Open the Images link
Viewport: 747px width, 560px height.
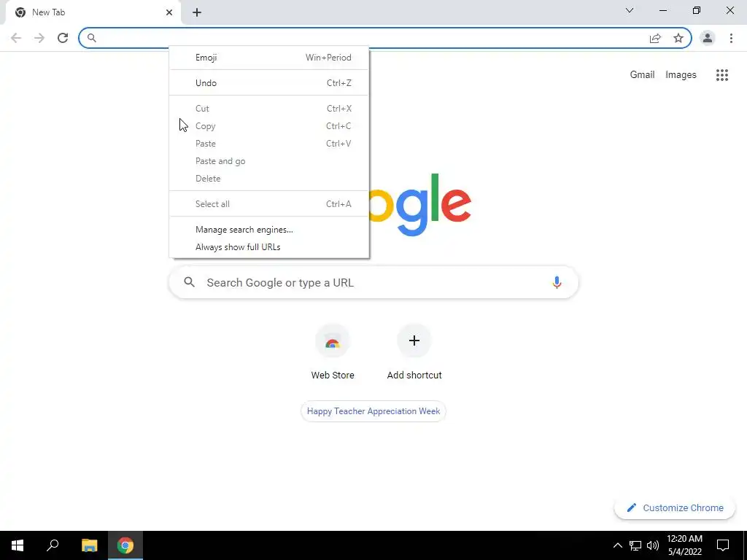[681, 75]
